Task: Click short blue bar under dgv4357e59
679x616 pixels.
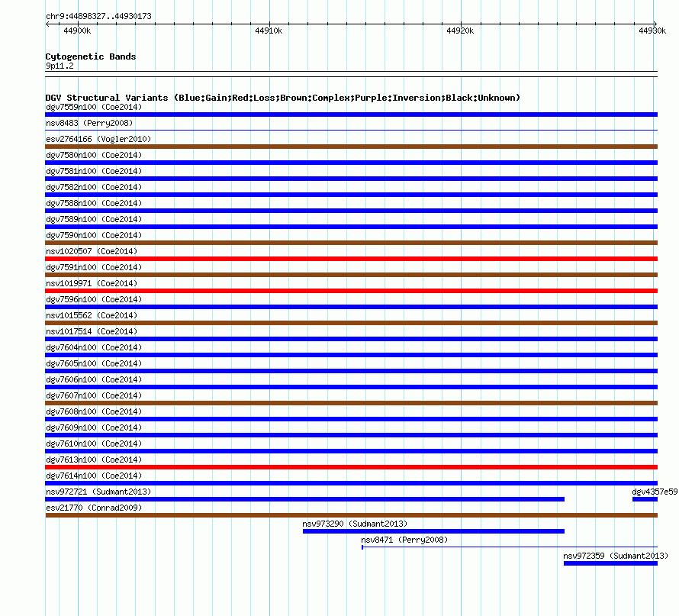Action: click(645, 499)
